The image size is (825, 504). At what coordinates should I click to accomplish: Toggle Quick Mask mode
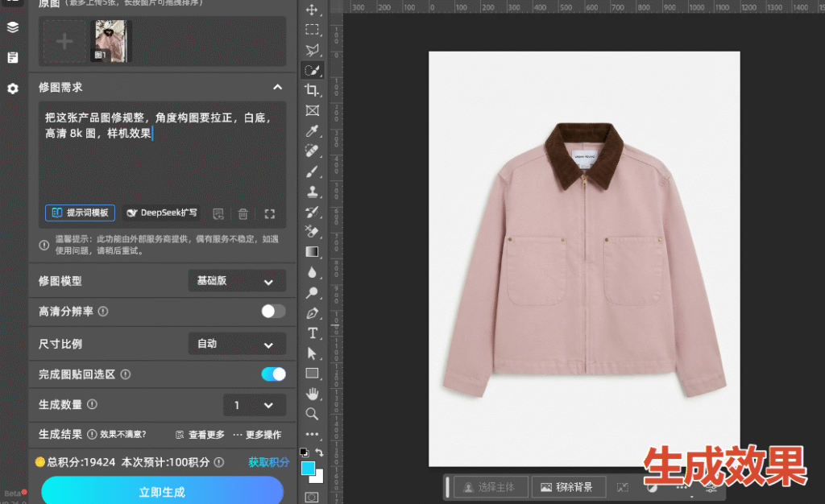[312, 498]
